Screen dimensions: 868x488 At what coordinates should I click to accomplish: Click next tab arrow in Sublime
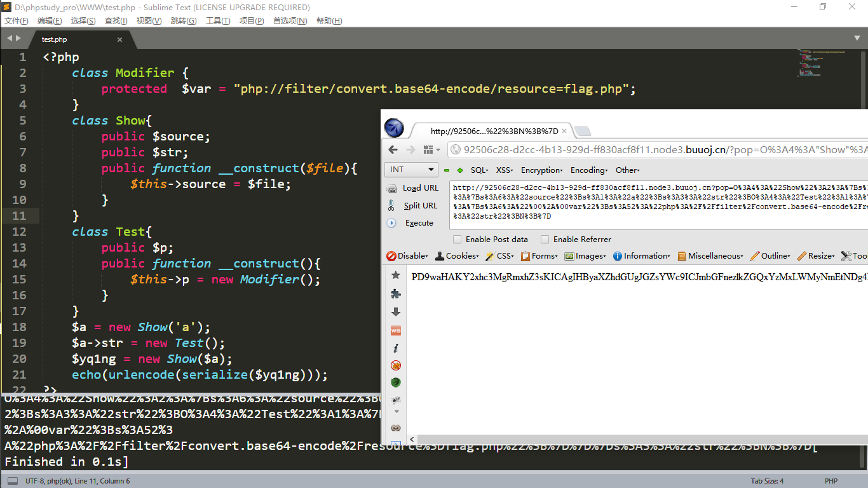point(18,39)
